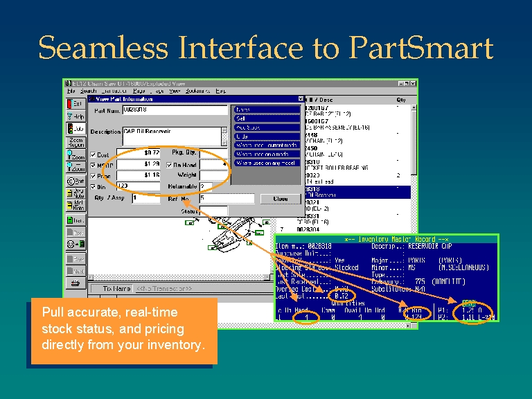Click the Ref No field showing 5

pos(227,199)
